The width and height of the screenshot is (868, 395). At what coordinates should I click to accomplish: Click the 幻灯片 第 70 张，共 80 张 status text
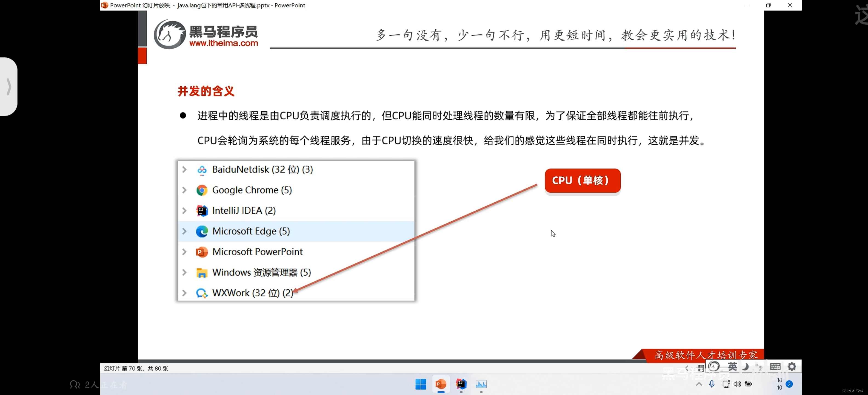136,368
